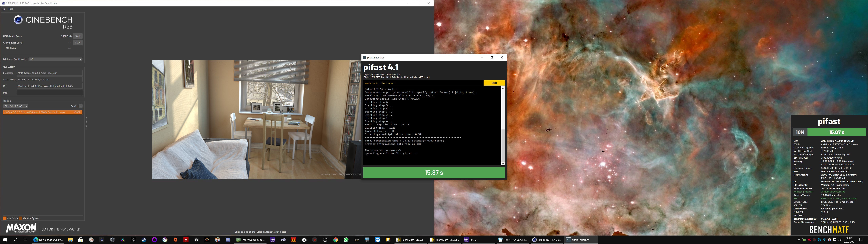Open Google Chrome from the taskbar
The image size is (868, 244).
tap(335, 240)
